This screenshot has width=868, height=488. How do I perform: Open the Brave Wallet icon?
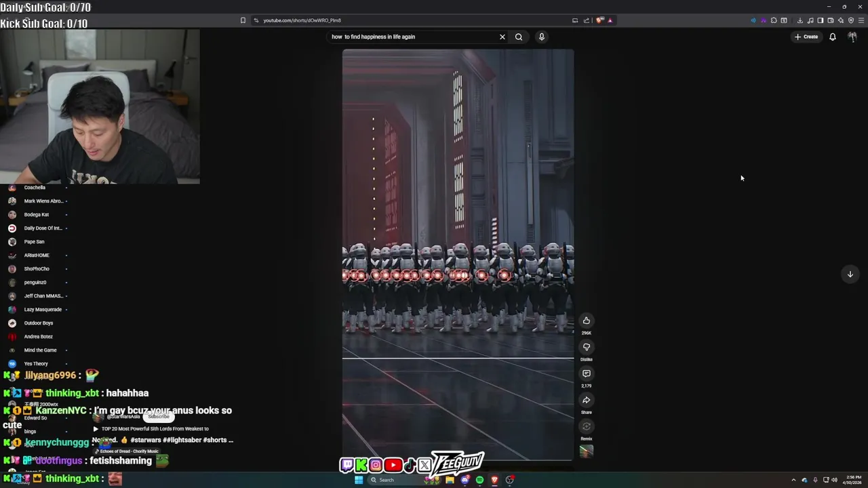[x=831, y=20]
